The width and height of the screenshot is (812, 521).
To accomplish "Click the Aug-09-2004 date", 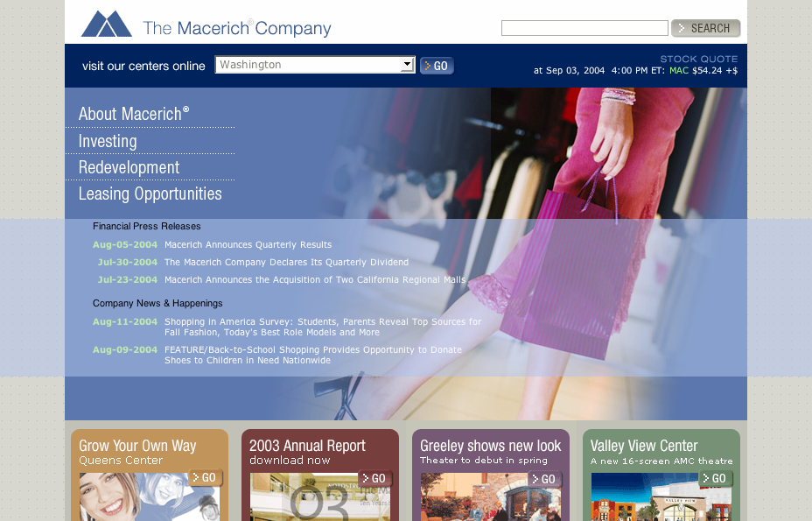I will click(x=125, y=350).
